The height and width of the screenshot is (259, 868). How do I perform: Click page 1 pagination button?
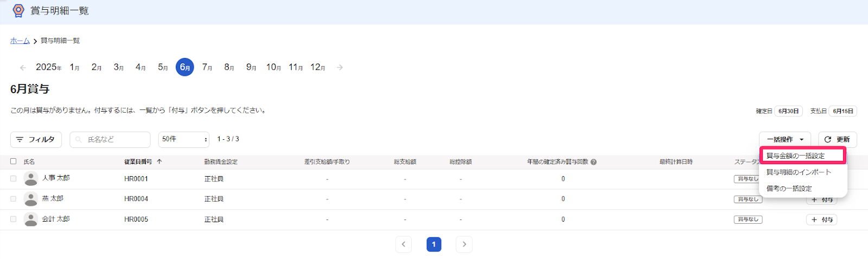(x=434, y=244)
